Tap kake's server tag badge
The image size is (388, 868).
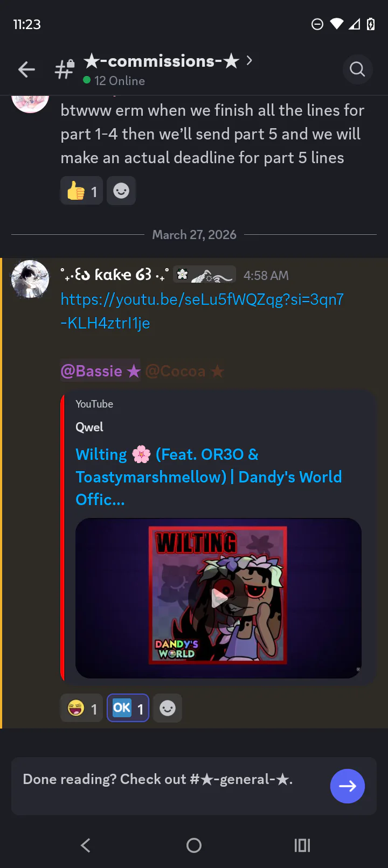[205, 275]
